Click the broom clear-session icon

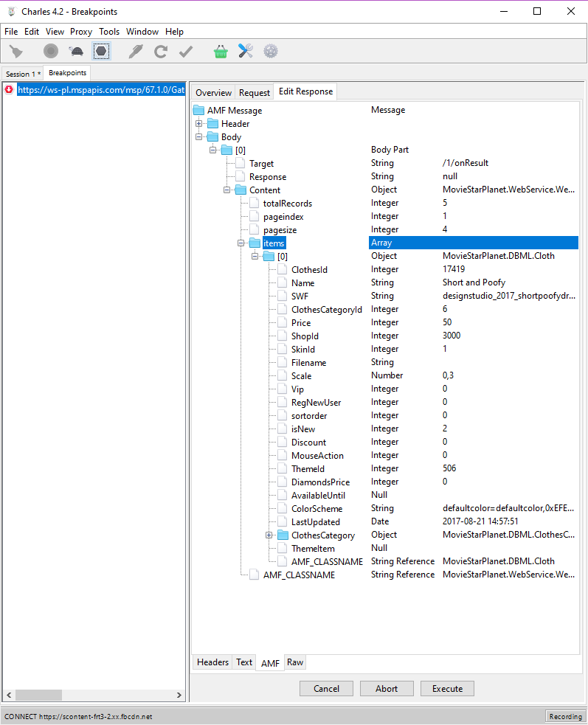[16, 51]
